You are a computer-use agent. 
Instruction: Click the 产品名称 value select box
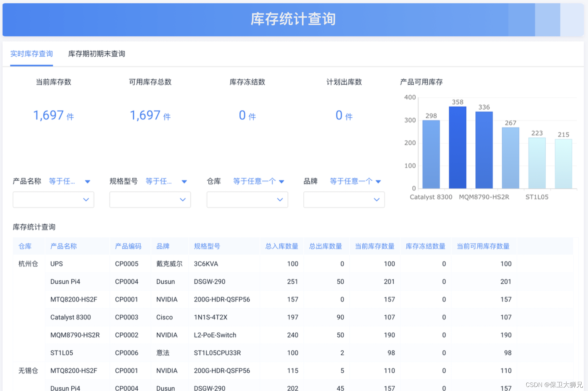click(53, 199)
